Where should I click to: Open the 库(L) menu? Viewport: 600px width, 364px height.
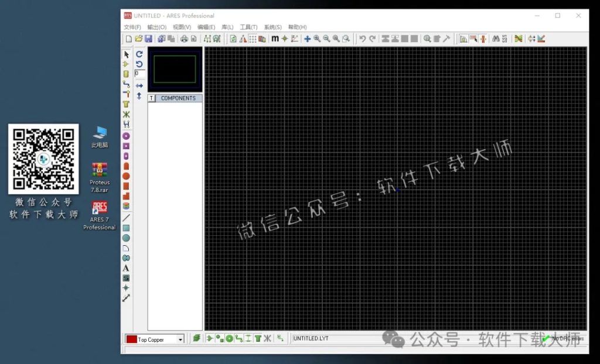pos(227,26)
